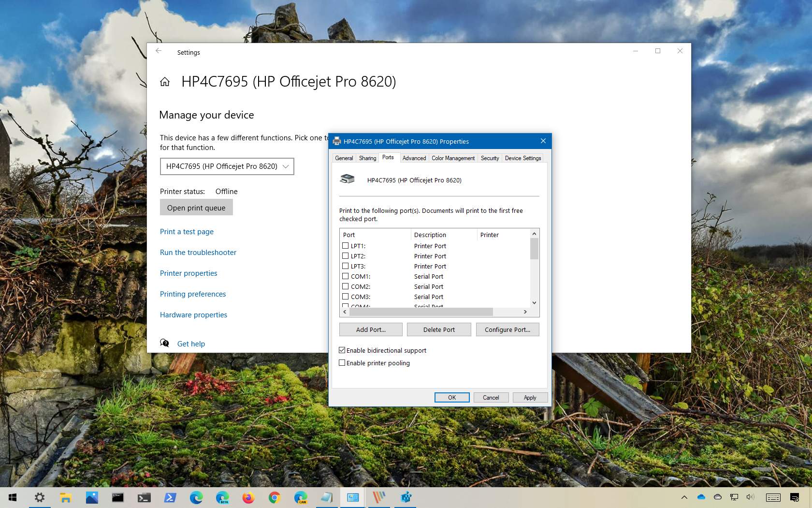Open the Device Settings tab
The height and width of the screenshot is (508, 812).
[522, 158]
